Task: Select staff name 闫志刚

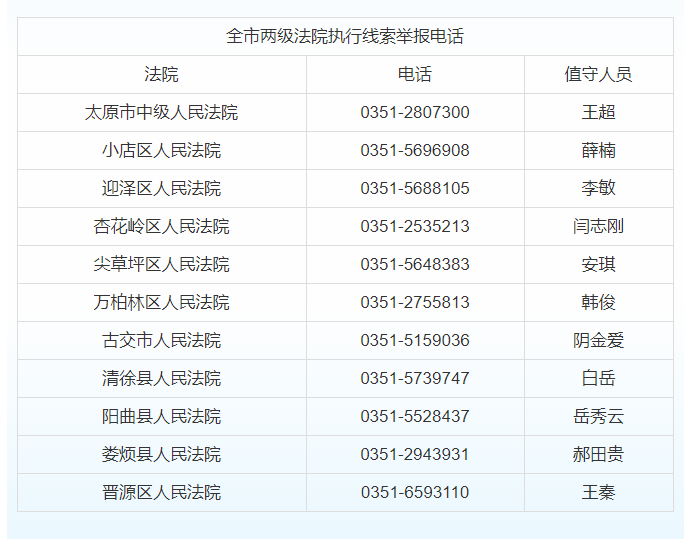Action: pos(598,226)
